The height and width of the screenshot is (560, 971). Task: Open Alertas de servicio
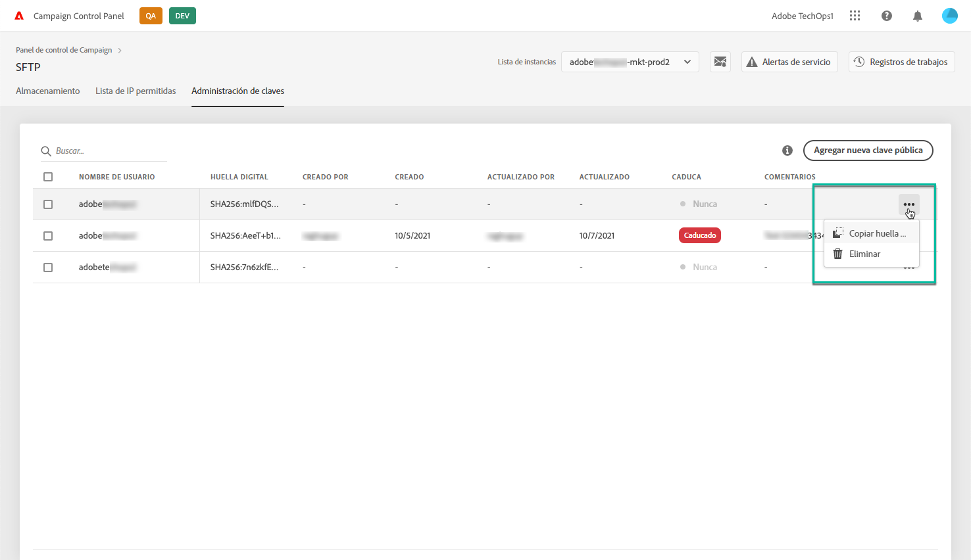click(789, 62)
